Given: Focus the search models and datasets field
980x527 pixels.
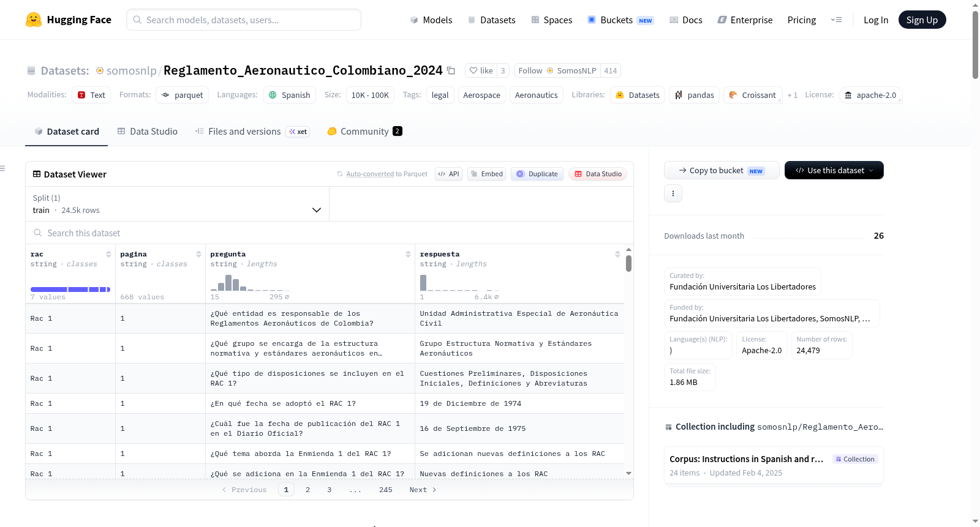Looking at the screenshot, I should 244,20.
